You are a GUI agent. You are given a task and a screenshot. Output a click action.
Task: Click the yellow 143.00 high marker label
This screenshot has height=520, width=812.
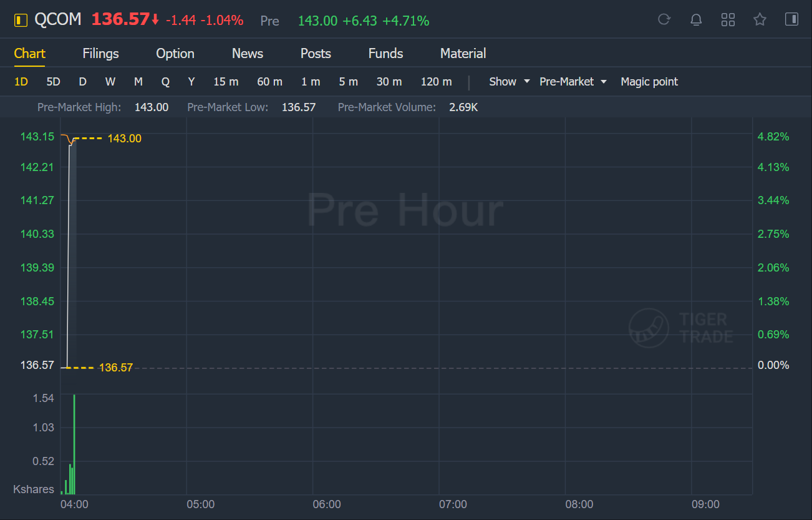(x=125, y=139)
